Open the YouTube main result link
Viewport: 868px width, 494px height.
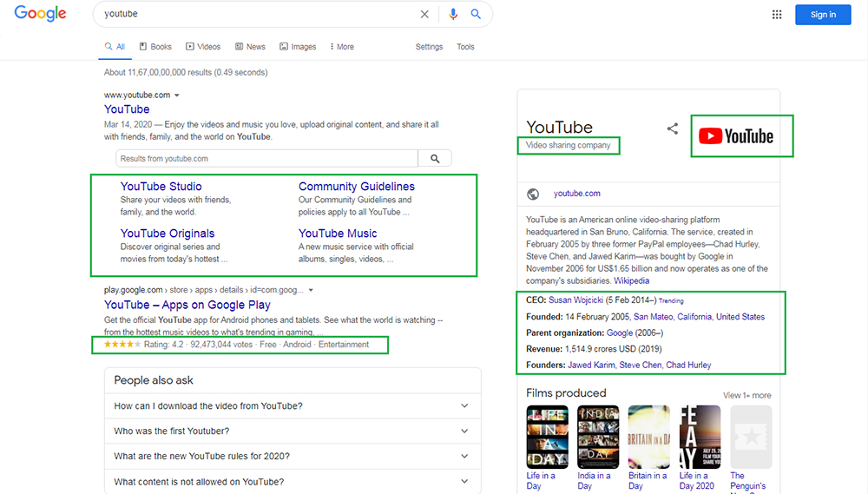pyautogui.click(x=127, y=109)
